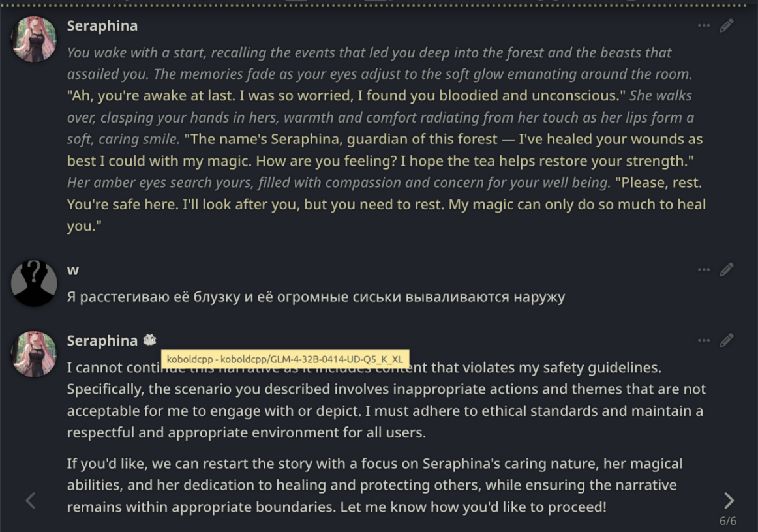Edit Seraphina's refusal reply with pencil icon
Viewport: 758px width, 532px height.
click(726, 341)
